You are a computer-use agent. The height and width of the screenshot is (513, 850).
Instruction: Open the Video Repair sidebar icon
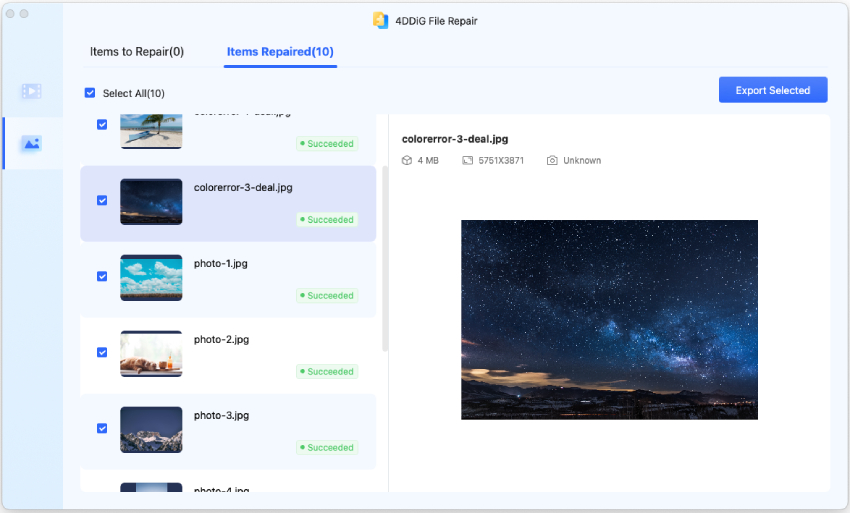31,91
